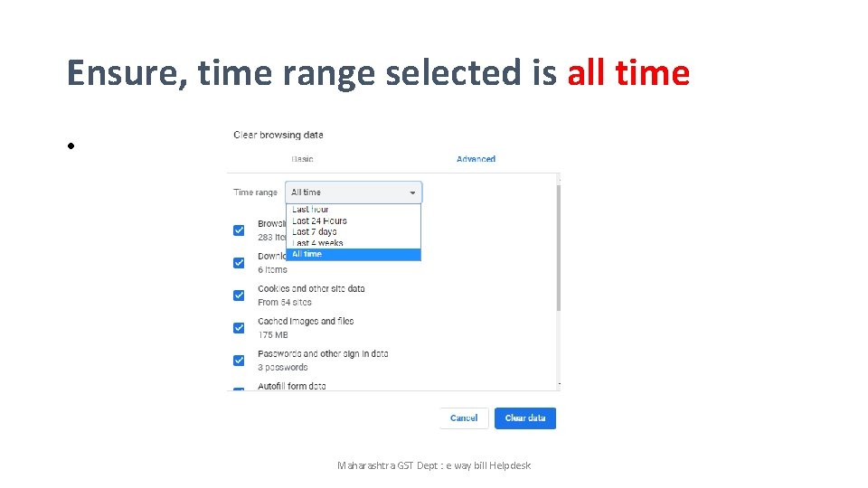Click the Clear data button
Image resolution: width=868 pixels, height=488 pixels.
tap(525, 418)
